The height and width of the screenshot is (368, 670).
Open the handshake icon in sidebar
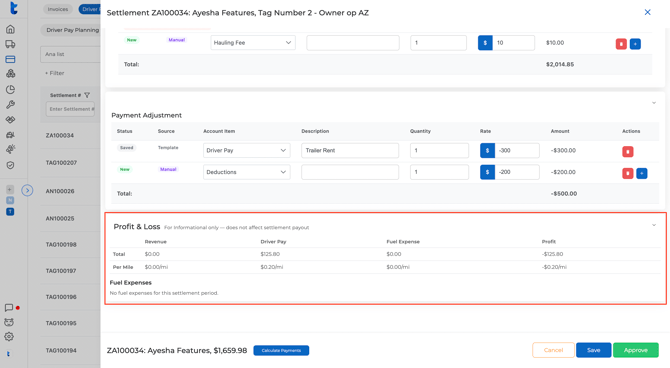click(x=10, y=120)
